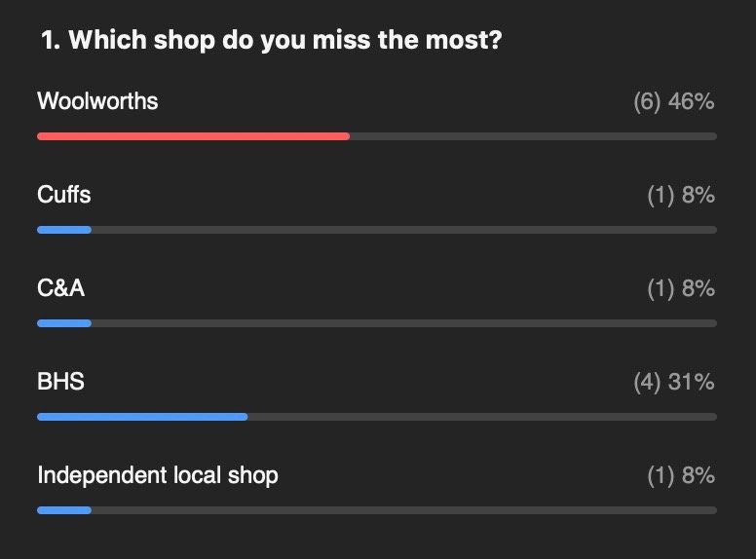Pick the BHS poll option label
The width and height of the screenshot is (756, 559).
pos(60,382)
